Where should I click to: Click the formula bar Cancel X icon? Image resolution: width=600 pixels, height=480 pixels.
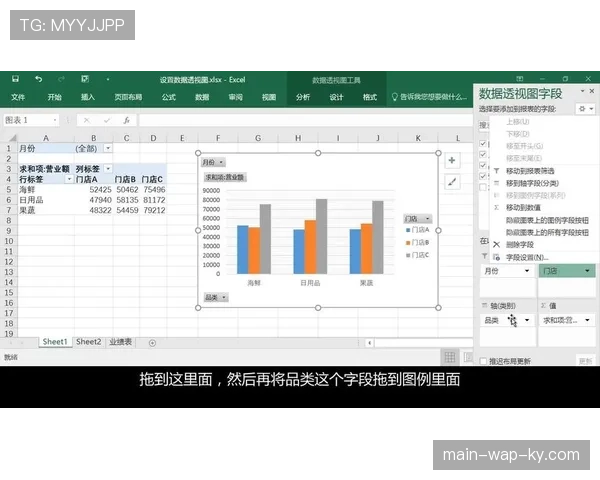point(87,121)
